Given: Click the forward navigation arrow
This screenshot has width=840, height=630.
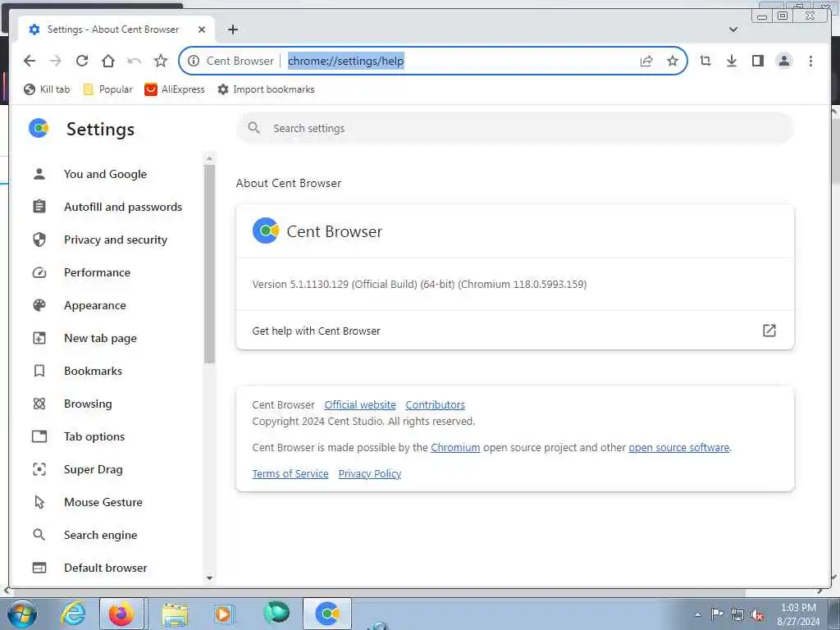Looking at the screenshot, I should [x=56, y=61].
